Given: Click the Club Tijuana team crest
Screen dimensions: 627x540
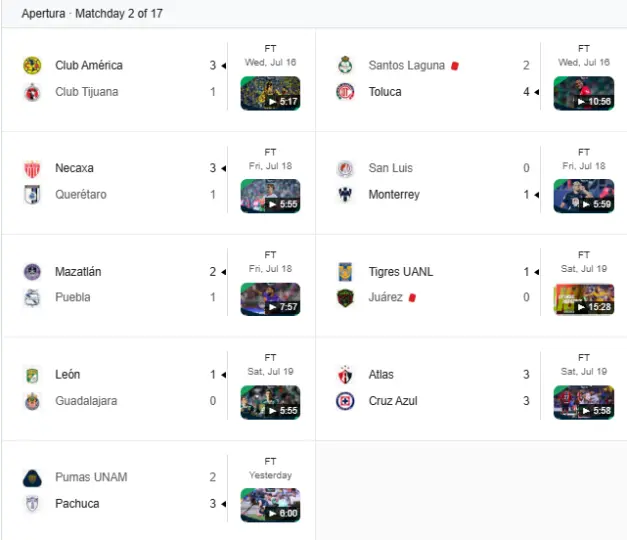Looking at the screenshot, I should coord(32,92).
